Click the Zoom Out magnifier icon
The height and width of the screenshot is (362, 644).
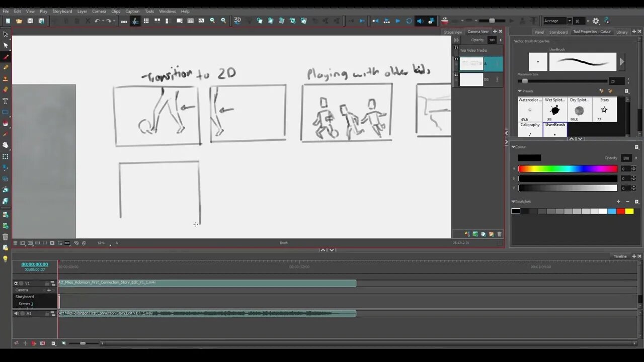click(212, 21)
